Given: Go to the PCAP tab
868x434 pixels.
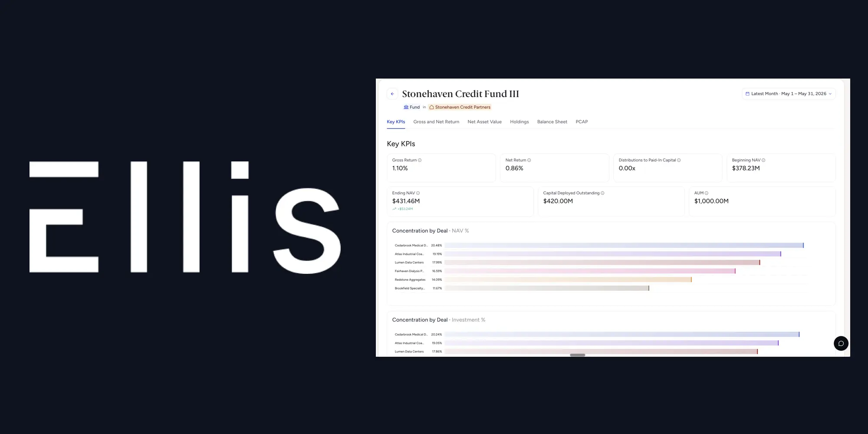Looking at the screenshot, I should [x=582, y=122].
